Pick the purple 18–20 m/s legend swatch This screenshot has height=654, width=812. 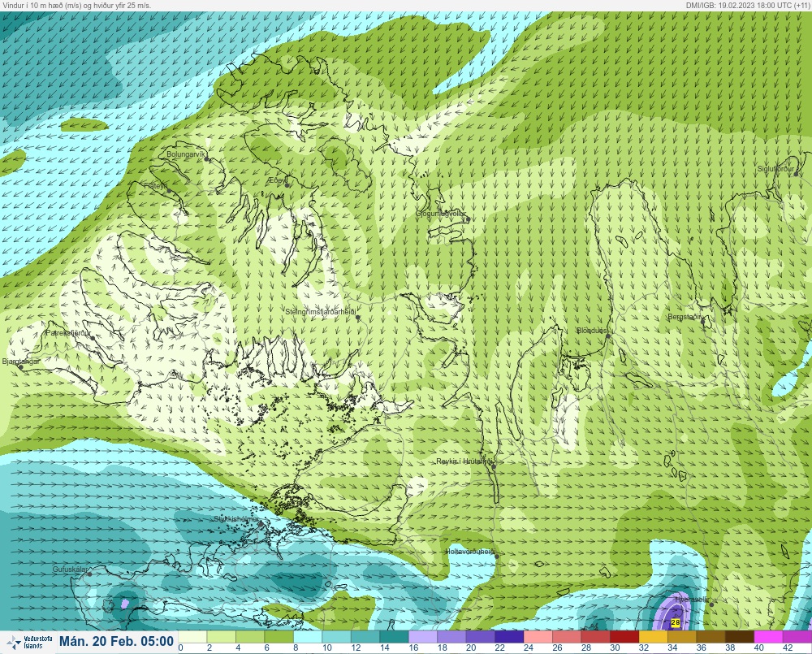[452, 636]
